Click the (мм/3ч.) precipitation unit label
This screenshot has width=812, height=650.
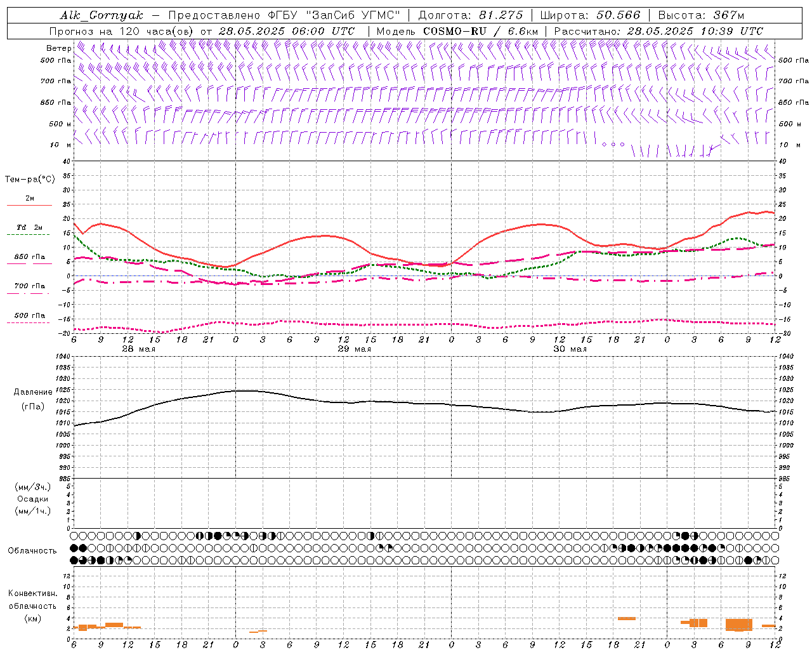coord(33,487)
